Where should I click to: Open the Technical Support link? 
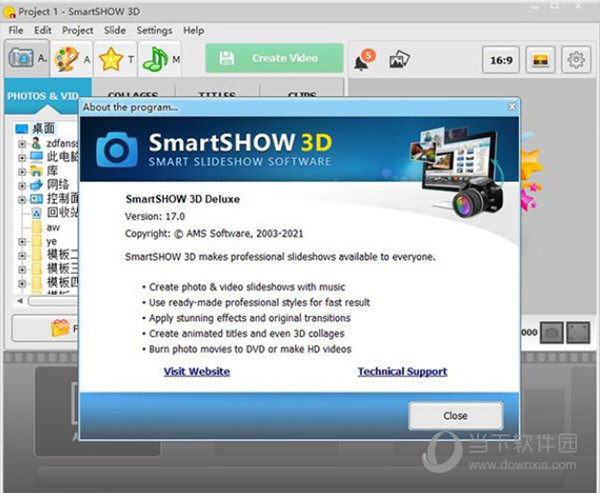(x=403, y=372)
